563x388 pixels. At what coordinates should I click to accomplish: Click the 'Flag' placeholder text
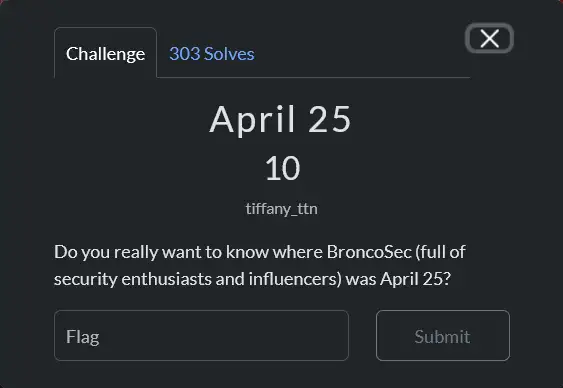click(83, 337)
